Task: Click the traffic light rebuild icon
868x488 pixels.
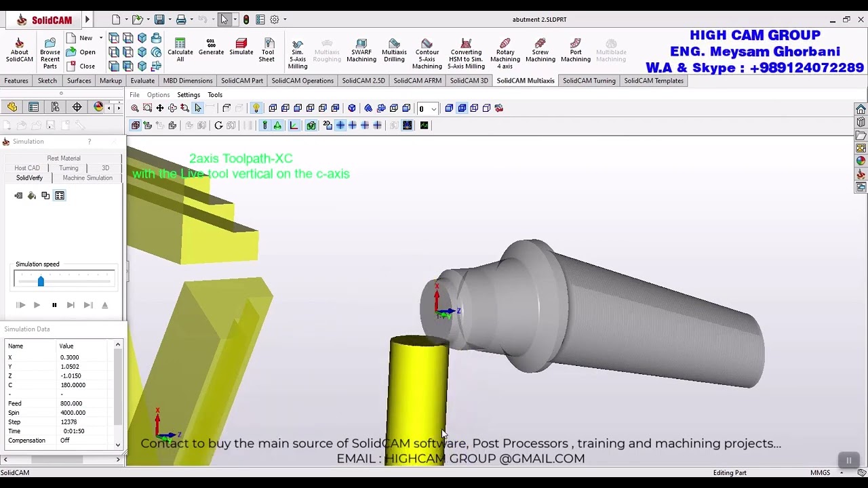Action: pos(245,20)
